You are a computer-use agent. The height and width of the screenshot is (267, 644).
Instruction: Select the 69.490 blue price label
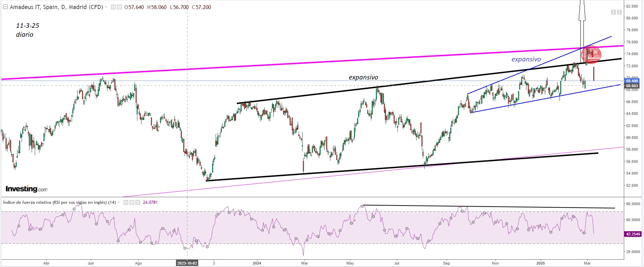(x=632, y=81)
